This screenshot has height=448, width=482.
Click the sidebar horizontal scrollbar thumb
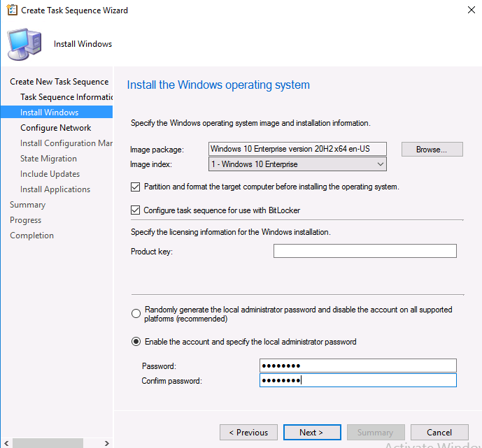click(48, 443)
